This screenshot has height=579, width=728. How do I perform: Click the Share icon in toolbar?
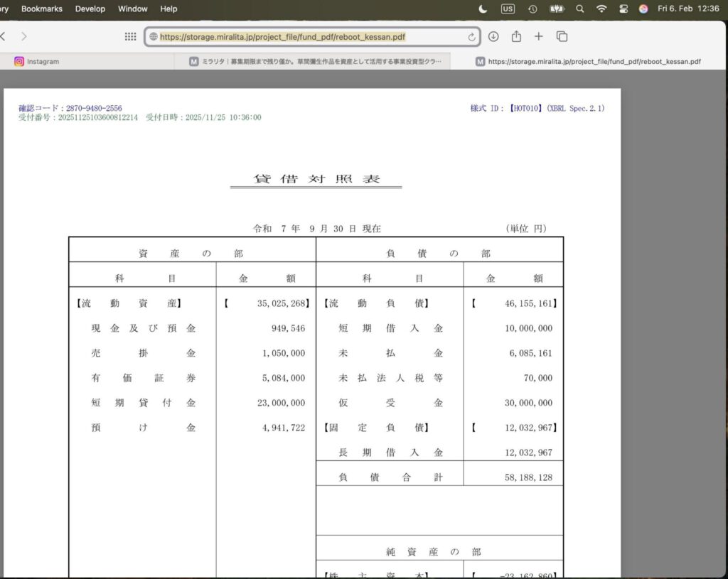[x=516, y=36]
